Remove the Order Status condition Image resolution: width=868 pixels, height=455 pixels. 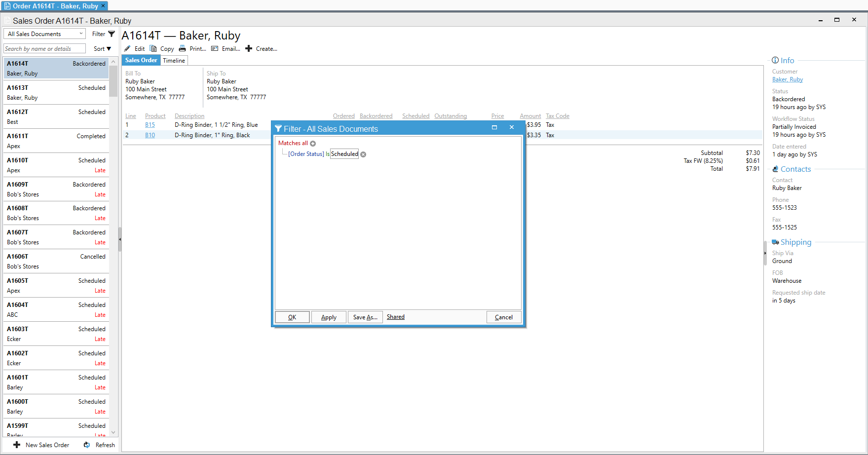363,154
